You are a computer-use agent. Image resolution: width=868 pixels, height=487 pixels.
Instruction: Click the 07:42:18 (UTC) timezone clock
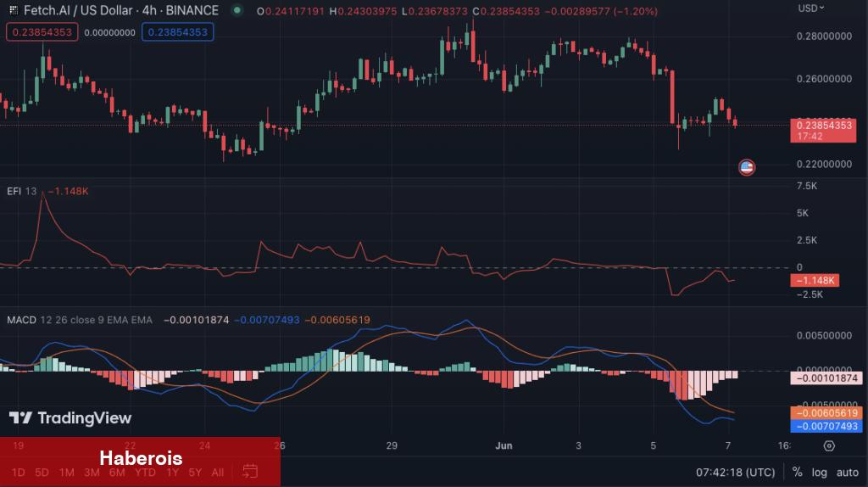point(735,472)
